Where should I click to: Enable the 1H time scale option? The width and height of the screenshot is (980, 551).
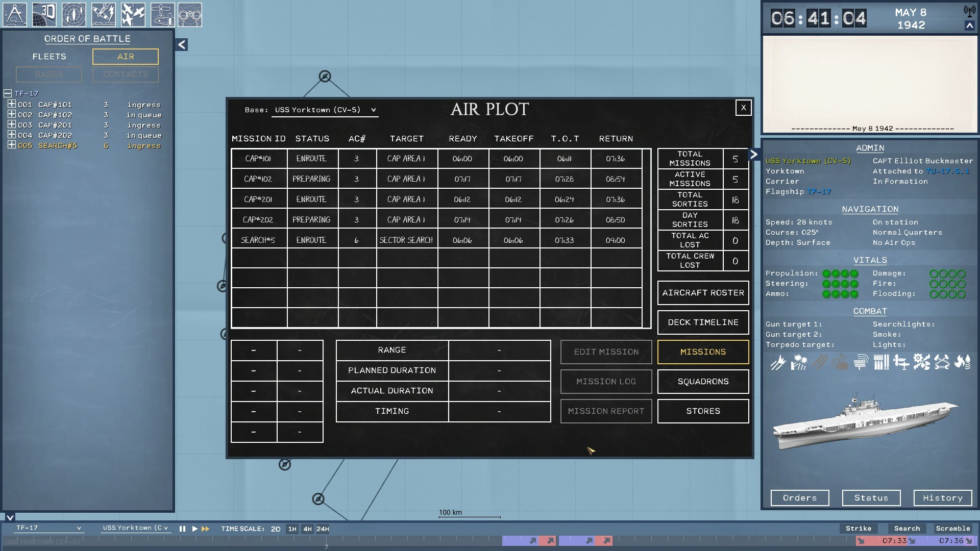click(x=291, y=530)
